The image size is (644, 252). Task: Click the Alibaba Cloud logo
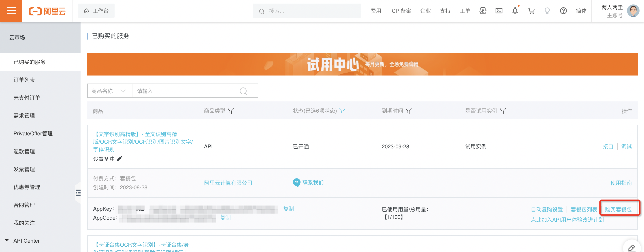(x=47, y=11)
